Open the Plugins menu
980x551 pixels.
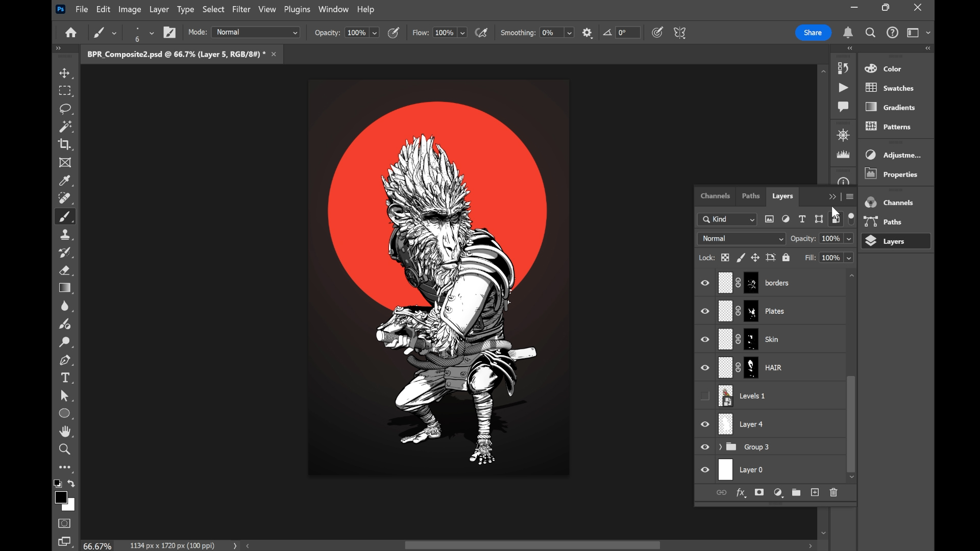(x=297, y=9)
